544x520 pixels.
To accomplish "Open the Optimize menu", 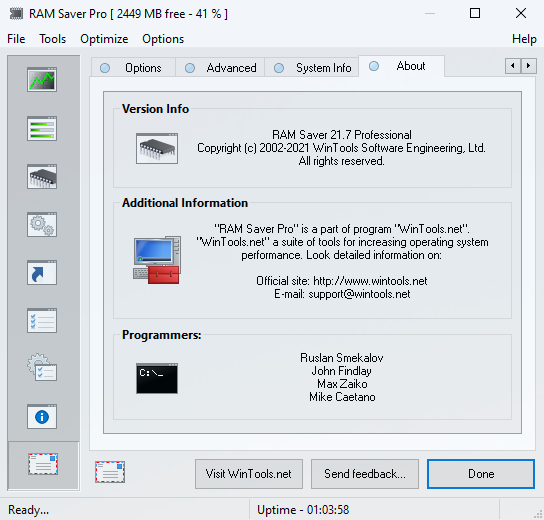I will (x=104, y=39).
